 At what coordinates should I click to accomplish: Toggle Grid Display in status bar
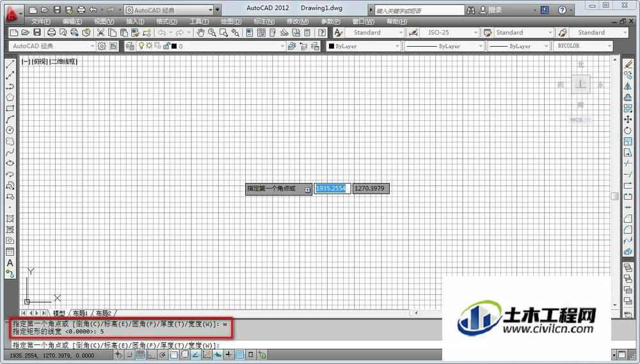click(140, 354)
